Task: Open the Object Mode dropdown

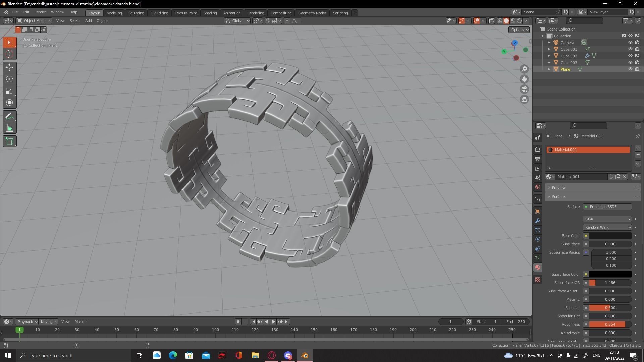Action: (34, 21)
